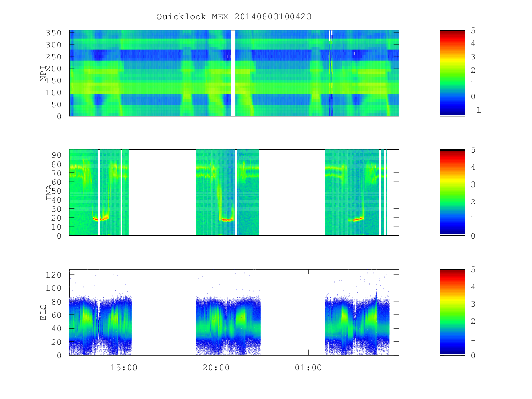Image resolution: width=532 pixels, height=399 pixels.
Task: Click the ELS axis label
Action: click(x=43, y=312)
